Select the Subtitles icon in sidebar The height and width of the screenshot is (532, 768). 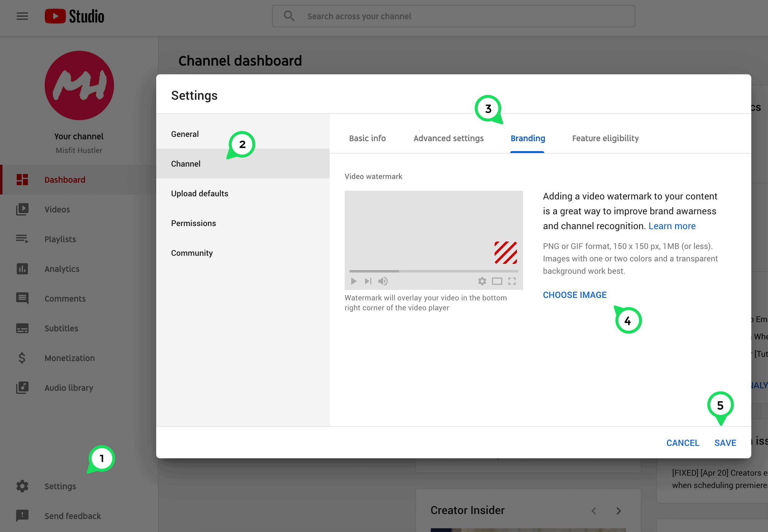[22, 328]
